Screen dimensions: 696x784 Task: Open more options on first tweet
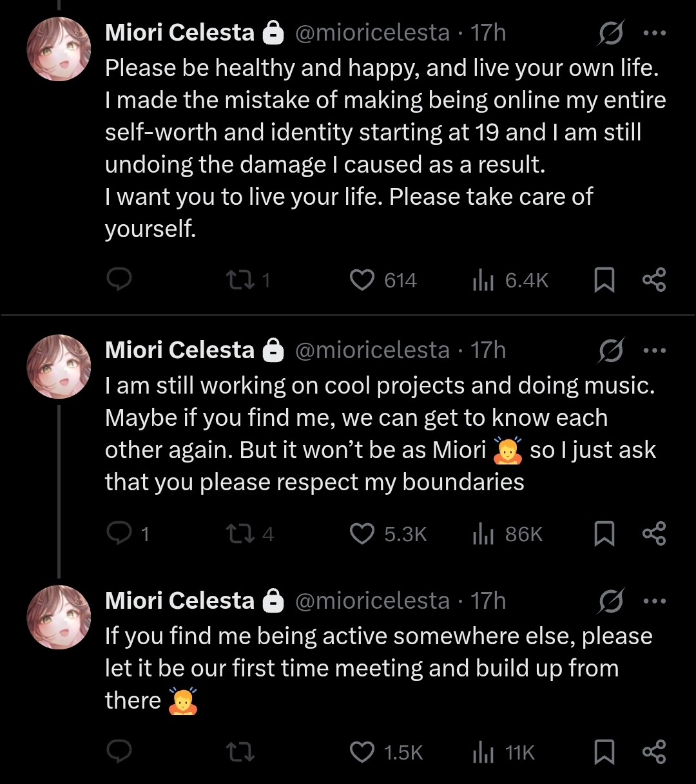pyautogui.click(x=654, y=33)
